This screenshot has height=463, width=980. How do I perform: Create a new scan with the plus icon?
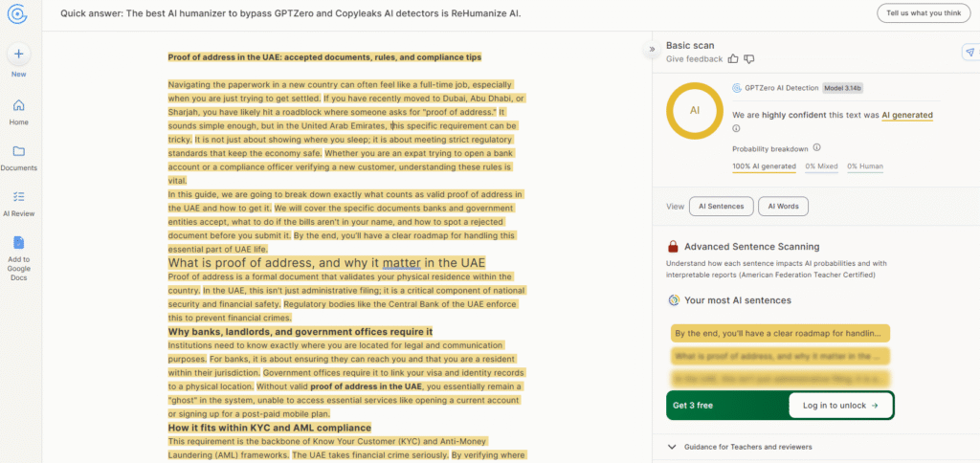pyautogui.click(x=19, y=54)
